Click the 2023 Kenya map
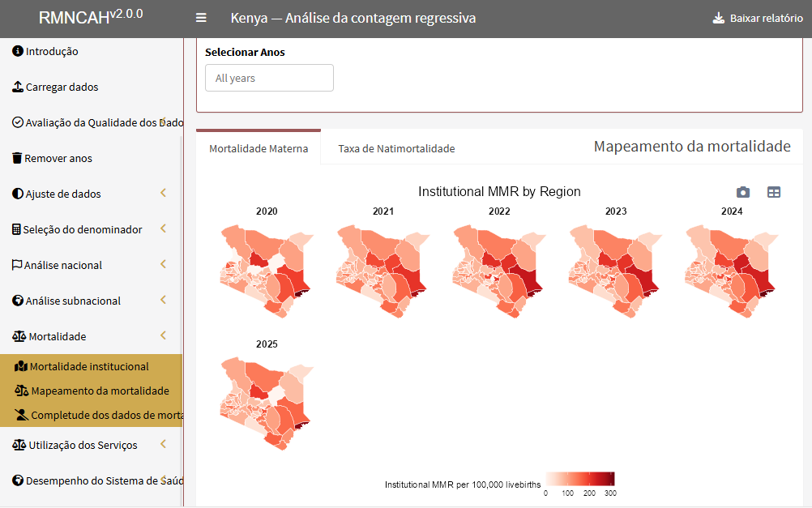812x508 pixels. click(615, 271)
